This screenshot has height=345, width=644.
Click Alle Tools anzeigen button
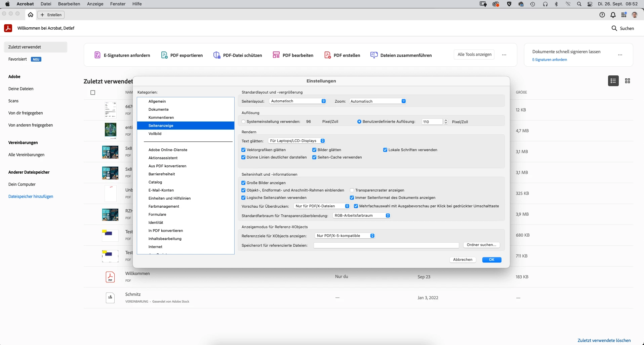point(474,55)
